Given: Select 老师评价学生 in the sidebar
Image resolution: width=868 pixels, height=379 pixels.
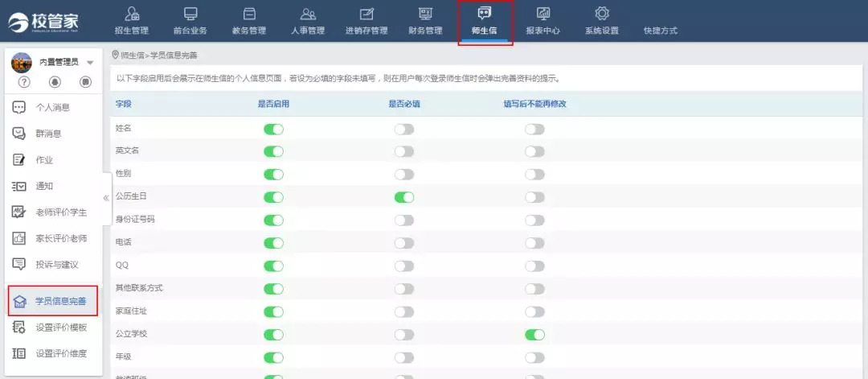Looking at the screenshot, I should click(x=60, y=212).
